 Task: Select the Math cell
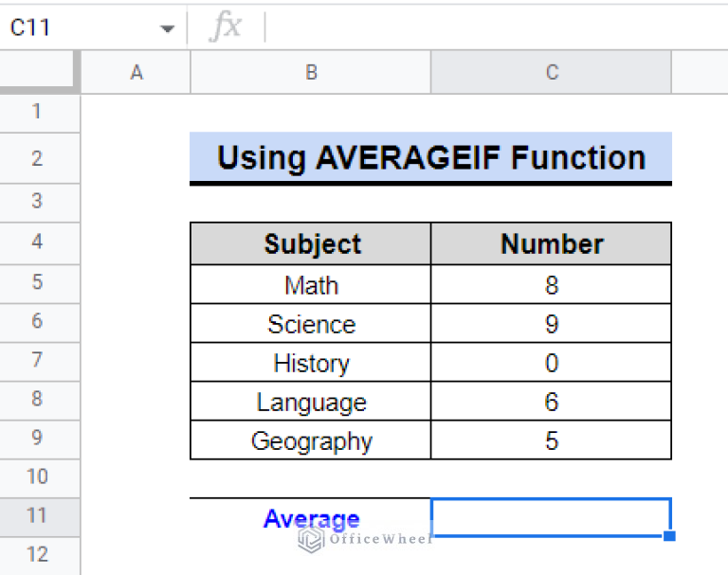[x=311, y=284]
